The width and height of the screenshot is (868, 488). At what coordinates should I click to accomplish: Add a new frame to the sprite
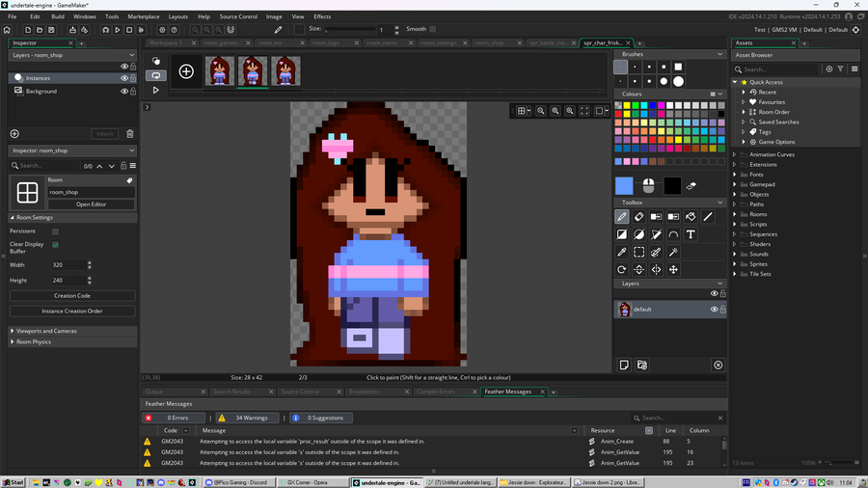[186, 71]
